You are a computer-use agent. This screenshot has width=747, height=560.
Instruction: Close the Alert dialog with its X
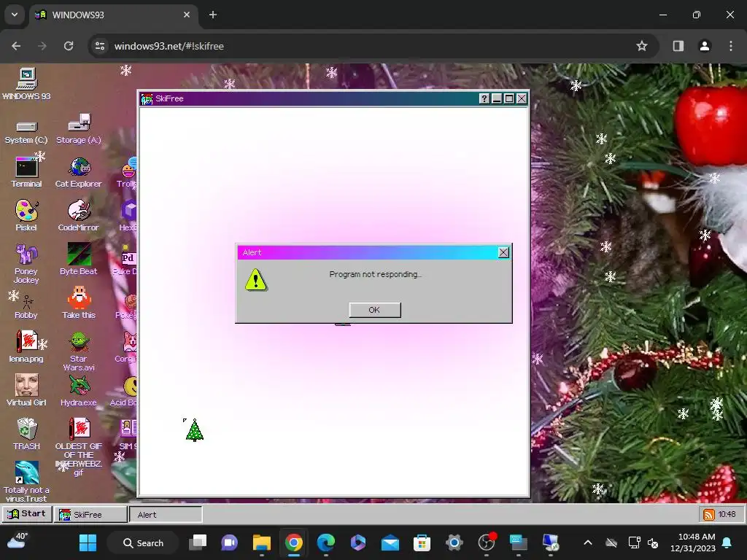click(503, 252)
